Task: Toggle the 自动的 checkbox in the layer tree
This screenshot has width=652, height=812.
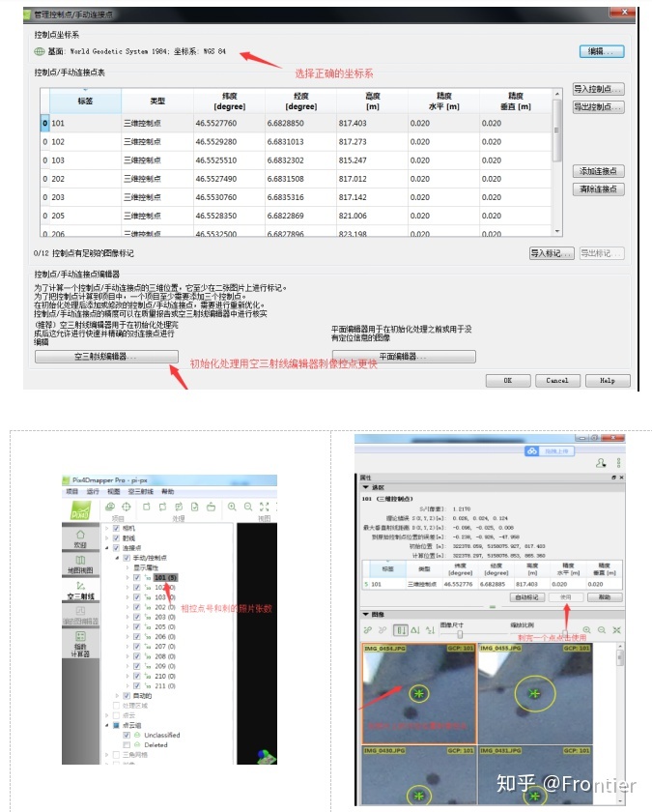Action: click(127, 695)
